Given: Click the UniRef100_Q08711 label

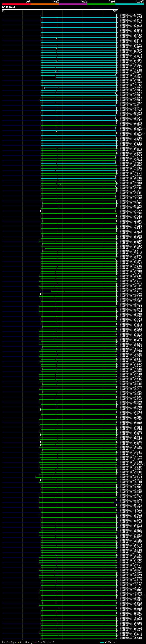Looking at the screenshot, I should coord(131,502).
